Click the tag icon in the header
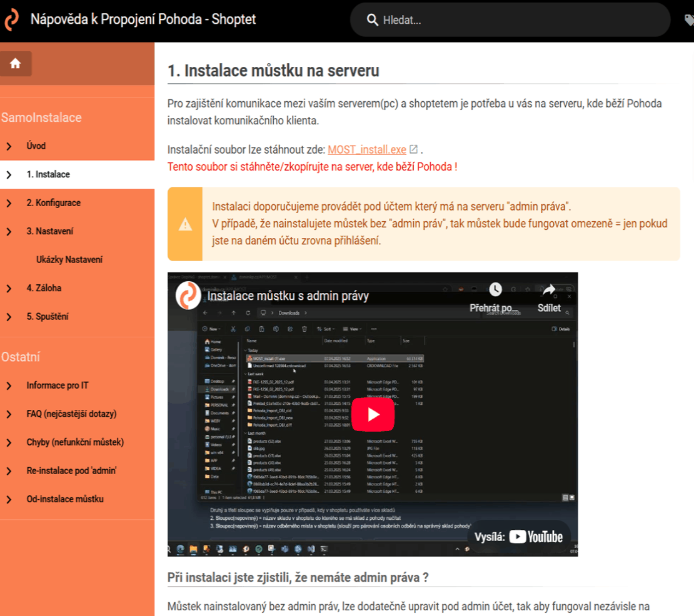This screenshot has height=616, width=694. point(689,20)
